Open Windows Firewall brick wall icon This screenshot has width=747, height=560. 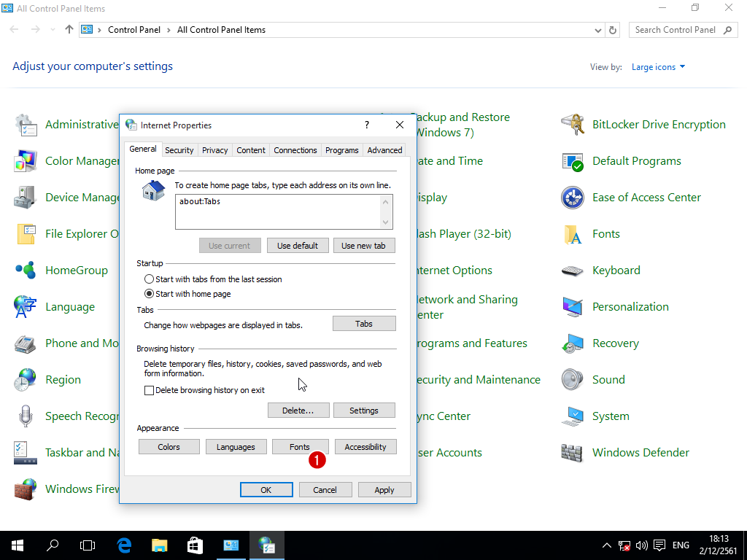click(26, 489)
